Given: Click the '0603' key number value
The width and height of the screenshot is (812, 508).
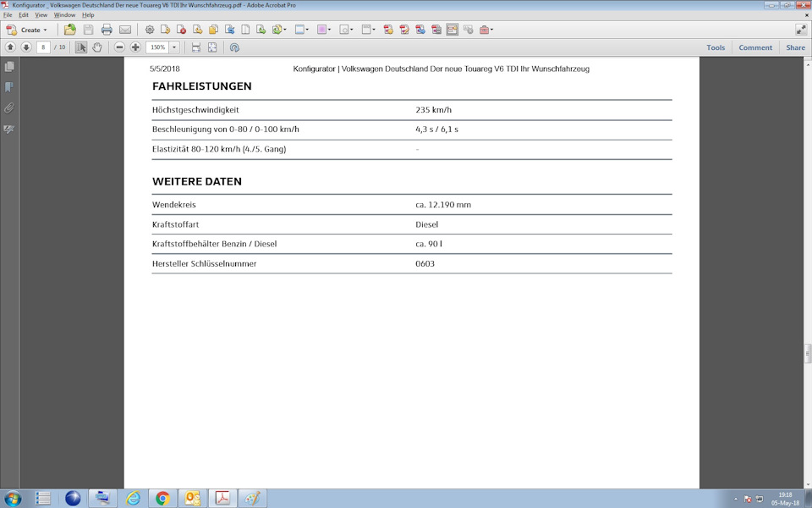Looking at the screenshot, I should [x=425, y=264].
